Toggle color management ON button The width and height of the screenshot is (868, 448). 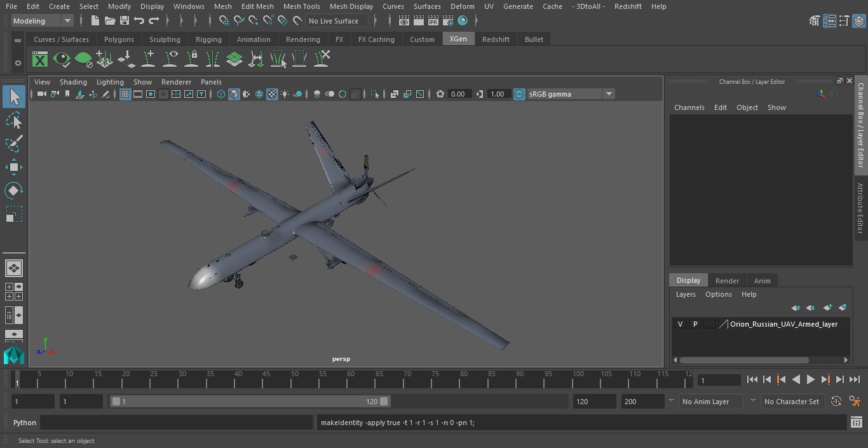click(519, 94)
